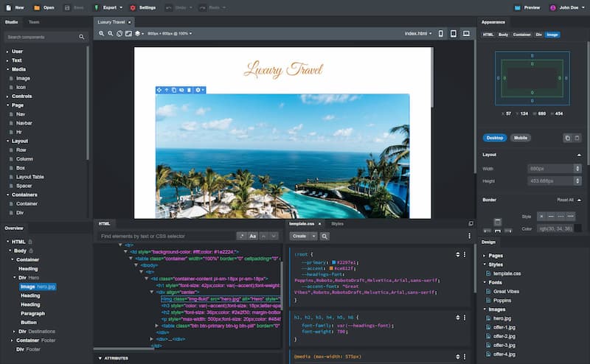Open the gear options on image toolbar
This screenshot has height=364, width=590.
point(199,90)
